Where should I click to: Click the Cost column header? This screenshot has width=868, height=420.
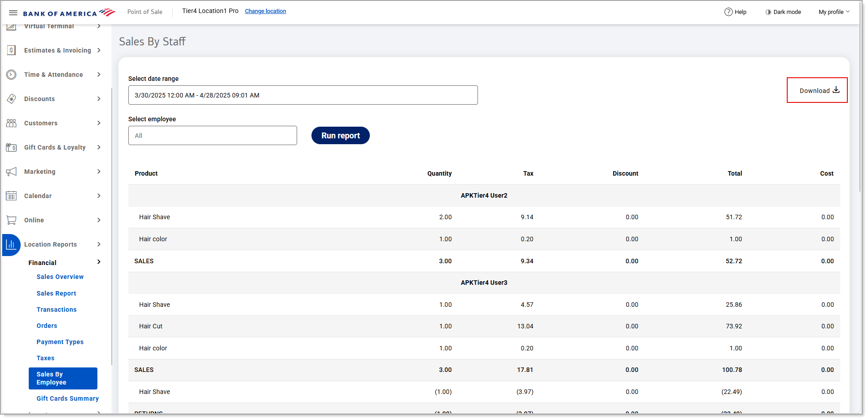click(x=827, y=173)
